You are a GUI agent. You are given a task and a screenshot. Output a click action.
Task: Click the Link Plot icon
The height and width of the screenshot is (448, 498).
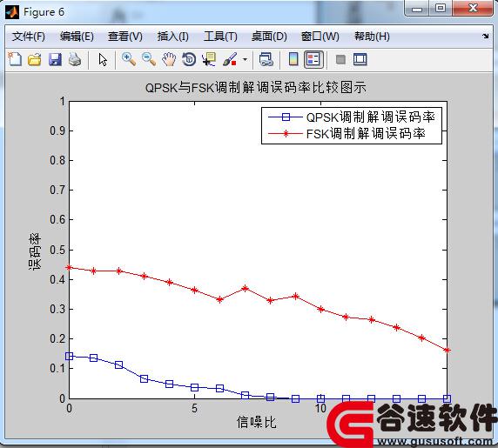(x=266, y=59)
